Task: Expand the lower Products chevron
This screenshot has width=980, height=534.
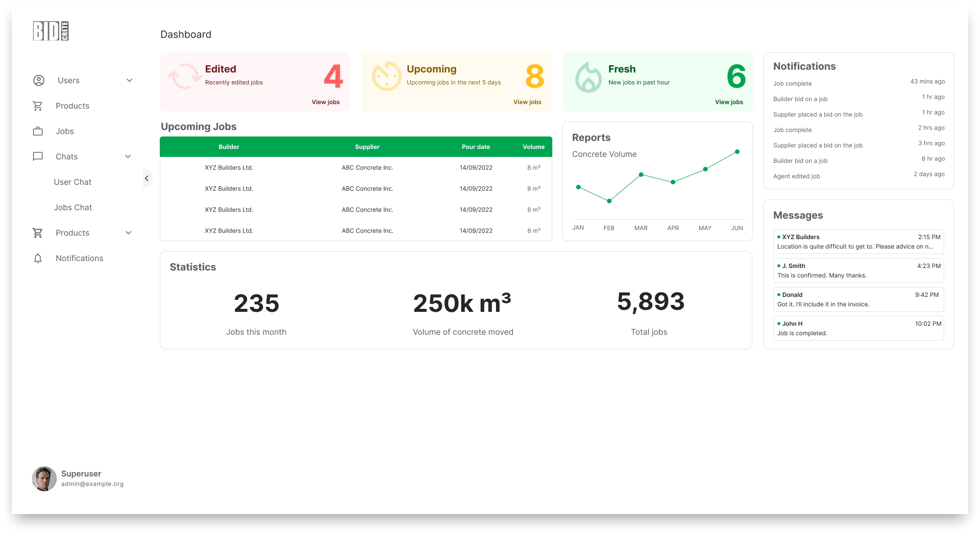Action: (x=128, y=233)
